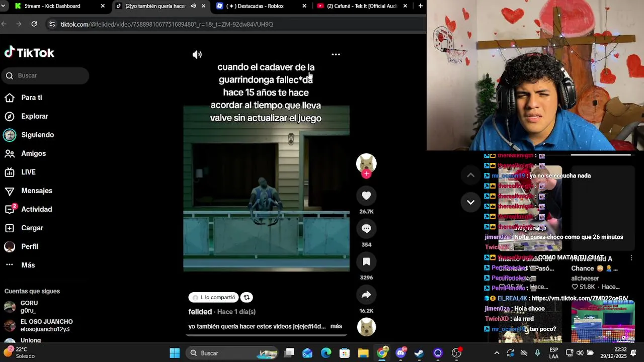
Task: Show hidden system tray icons
Action: pos(497,353)
